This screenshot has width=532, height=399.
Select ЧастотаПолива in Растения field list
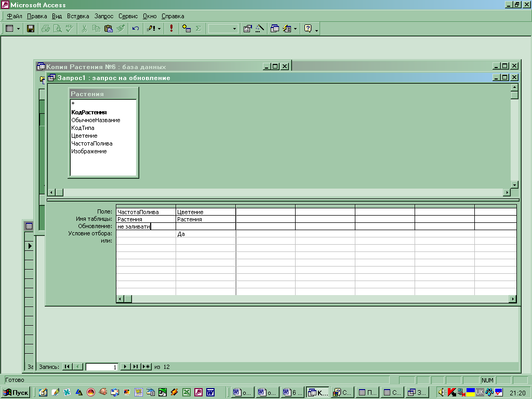(92, 143)
